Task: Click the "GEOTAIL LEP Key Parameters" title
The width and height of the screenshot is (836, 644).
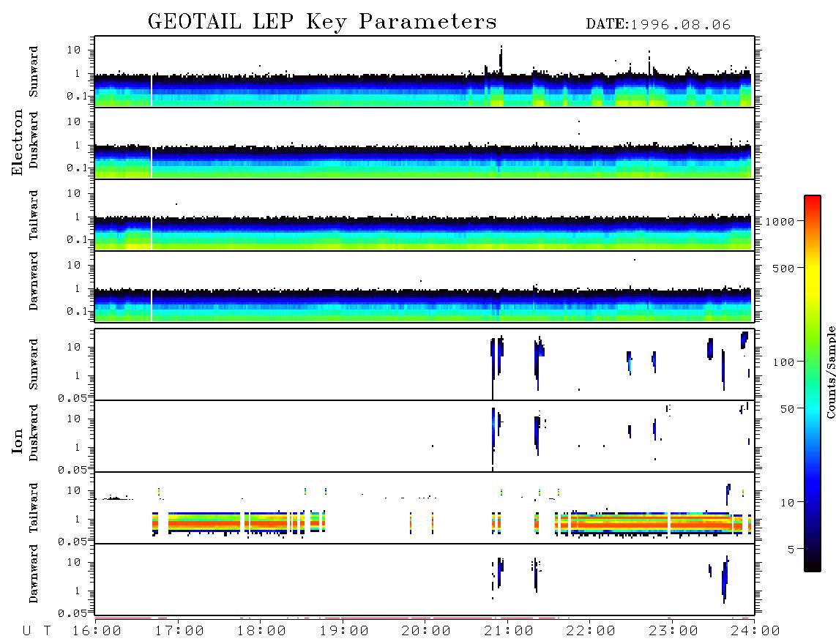Action: coord(322,22)
